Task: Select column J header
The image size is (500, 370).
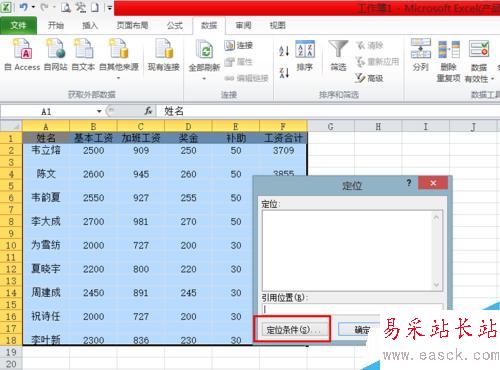Action: click(x=473, y=126)
